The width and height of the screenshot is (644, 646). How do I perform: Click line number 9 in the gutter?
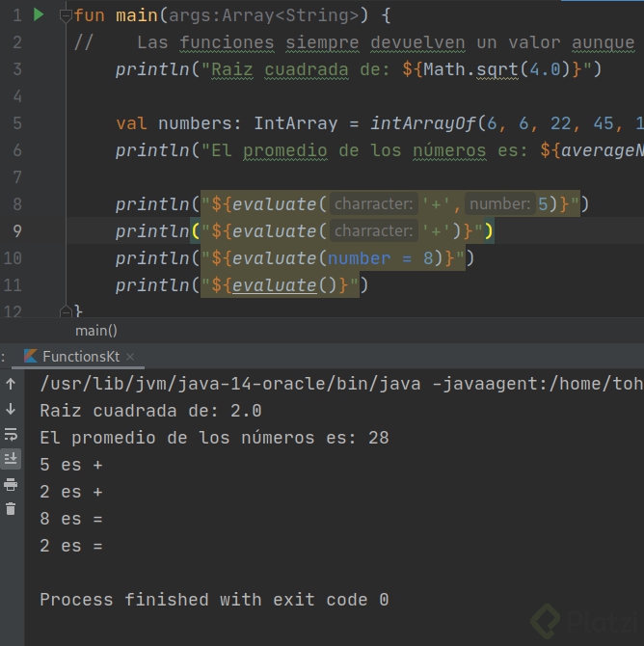17,231
